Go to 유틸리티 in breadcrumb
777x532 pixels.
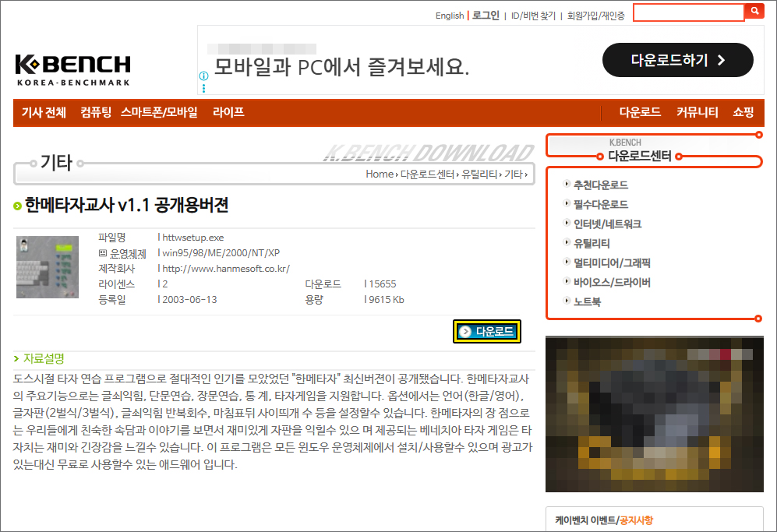(479, 174)
